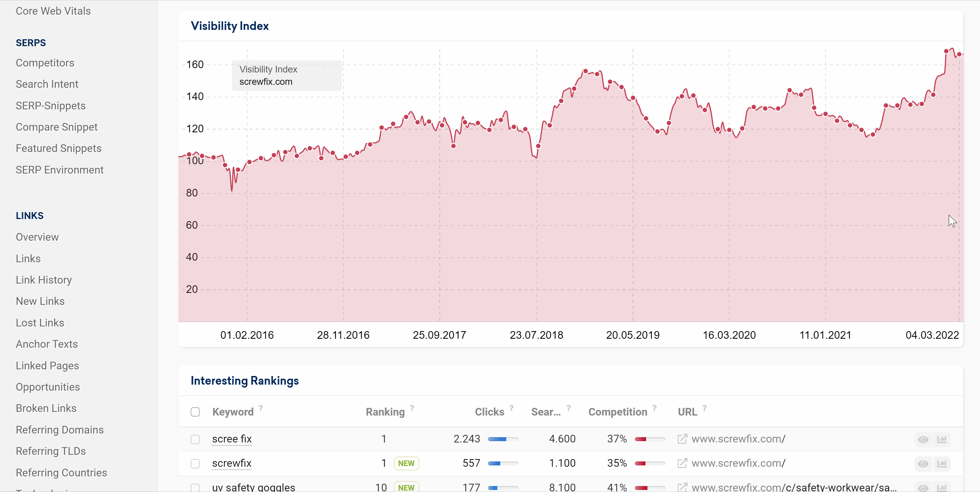The height and width of the screenshot is (492, 980).
Task: Open Linked Pages section
Action: 48,366
